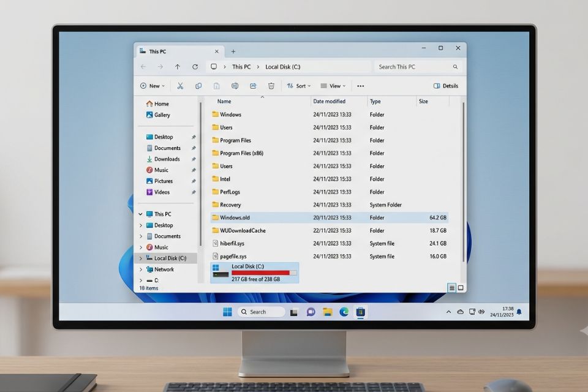
Task: Go up one level with up arrow
Action: (178, 67)
